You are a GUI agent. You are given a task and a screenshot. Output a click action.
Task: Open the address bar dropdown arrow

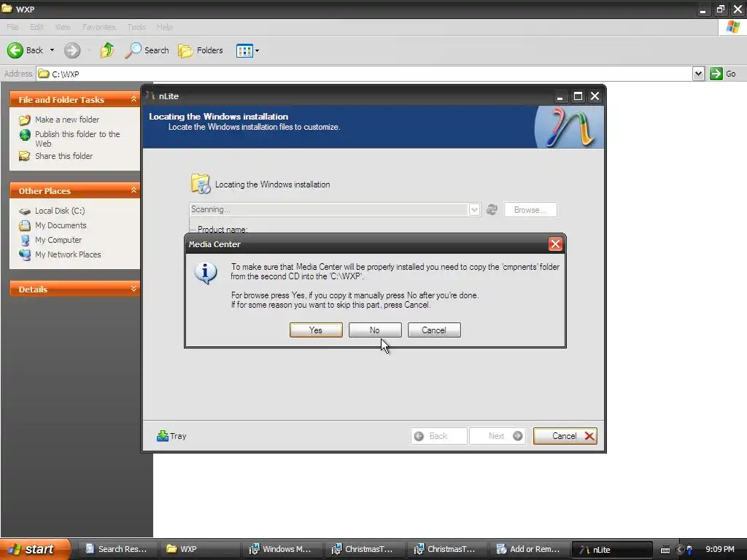pos(698,74)
